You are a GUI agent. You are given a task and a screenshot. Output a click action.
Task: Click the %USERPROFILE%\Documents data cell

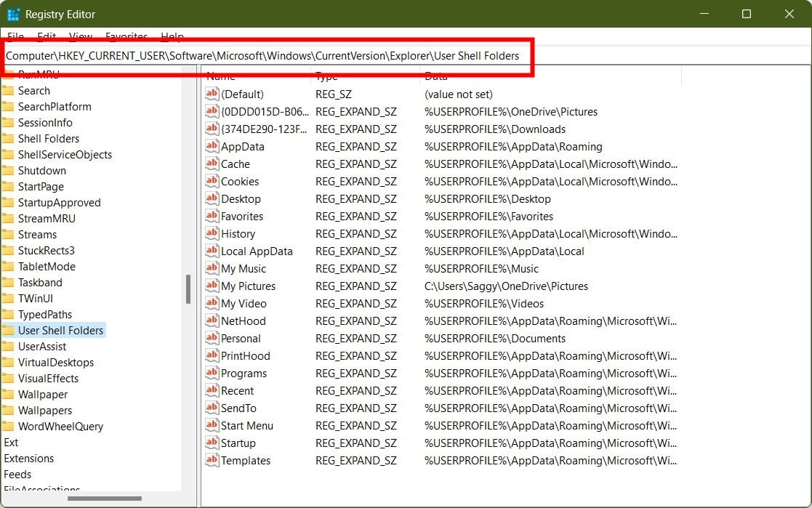(494, 338)
